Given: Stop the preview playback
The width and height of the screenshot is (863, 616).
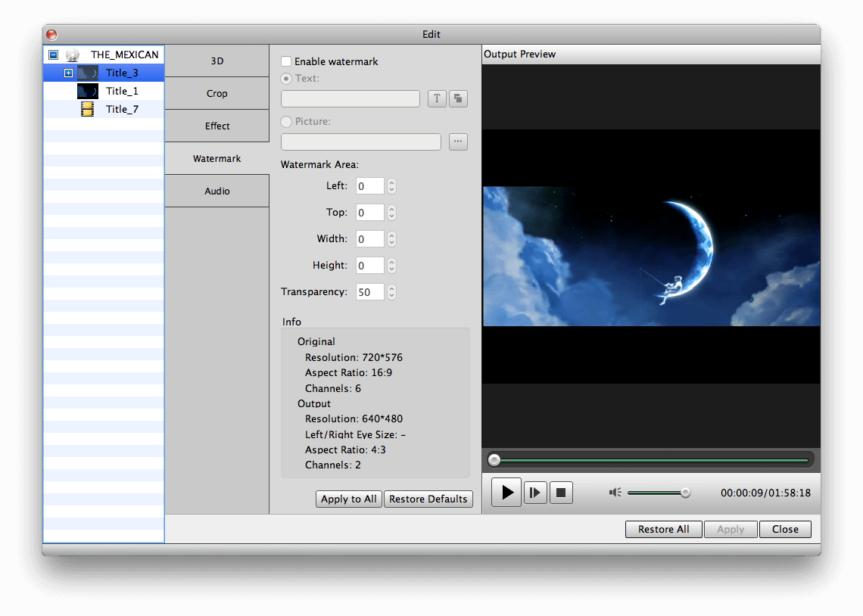Looking at the screenshot, I should tap(561, 492).
